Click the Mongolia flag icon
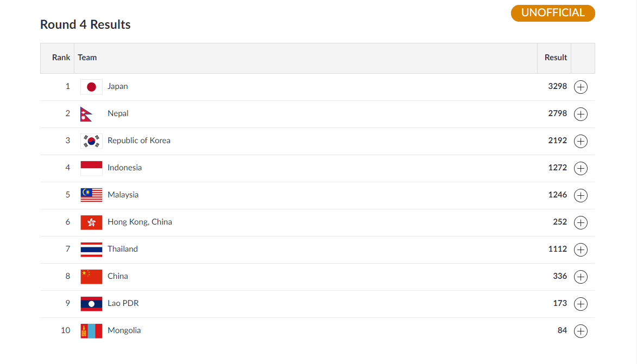 [x=91, y=331]
